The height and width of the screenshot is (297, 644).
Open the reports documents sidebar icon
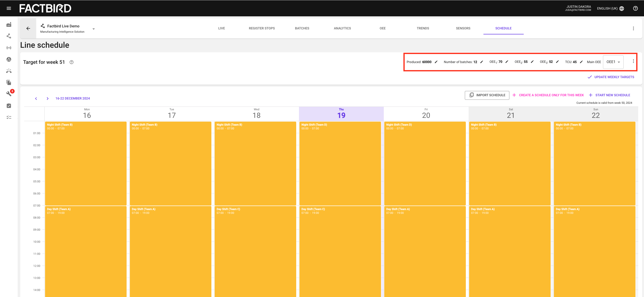coord(9,82)
